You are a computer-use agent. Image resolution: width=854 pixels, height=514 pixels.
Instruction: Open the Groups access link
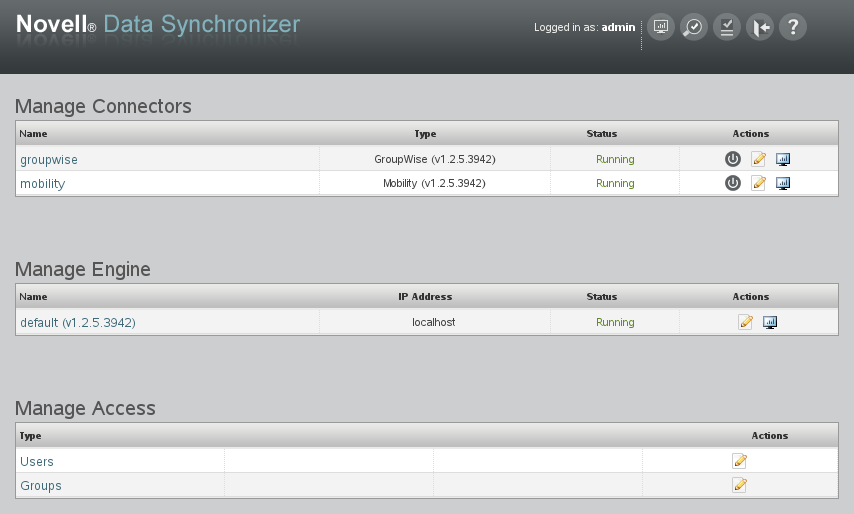41,486
